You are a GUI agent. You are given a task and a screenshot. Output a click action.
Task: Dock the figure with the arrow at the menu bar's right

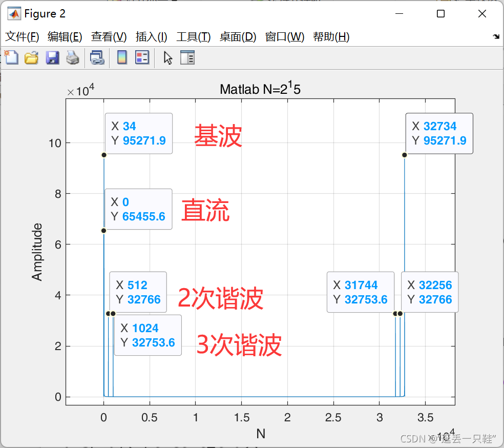(496, 36)
